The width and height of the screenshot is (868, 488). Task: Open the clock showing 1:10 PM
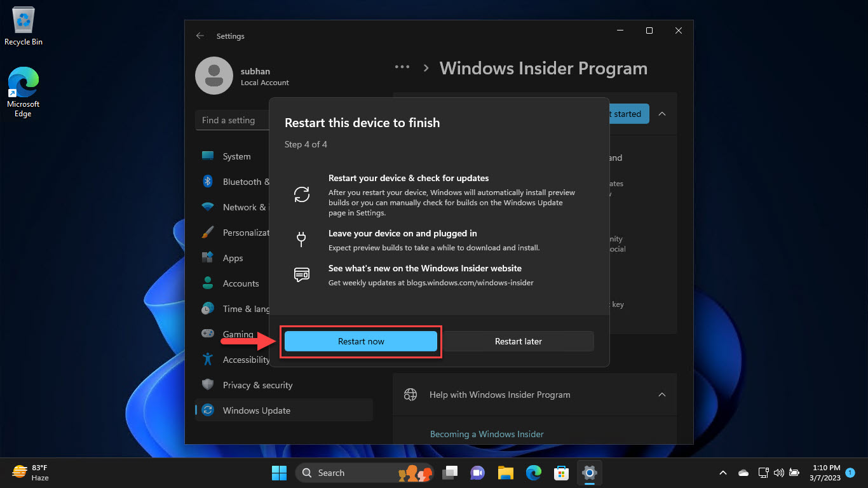(x=825, y=473)
